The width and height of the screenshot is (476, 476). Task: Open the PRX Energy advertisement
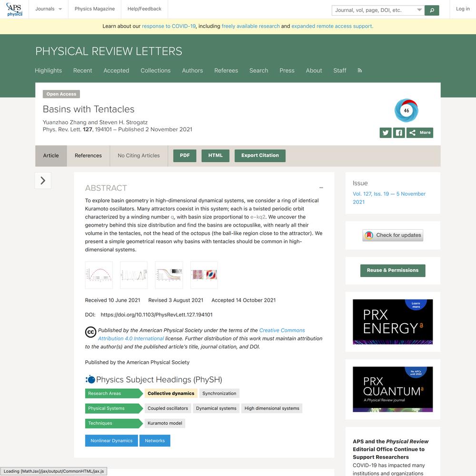393,322
